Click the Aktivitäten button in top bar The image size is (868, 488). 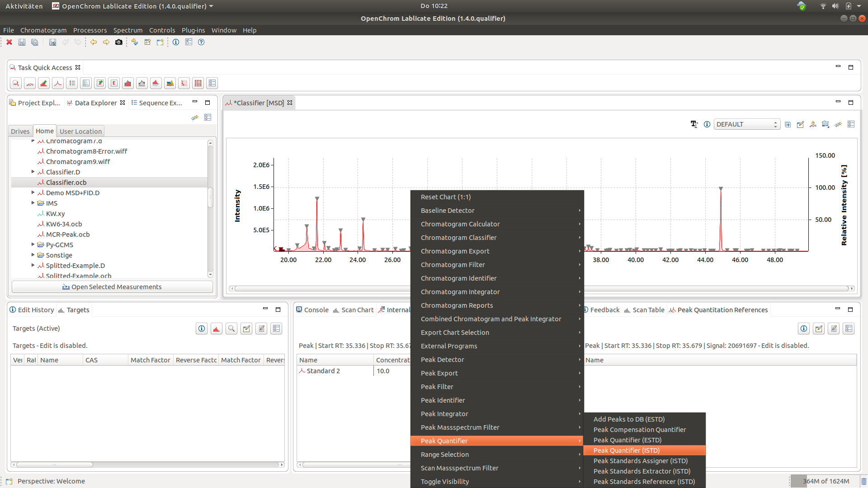(x=24, y=6)
